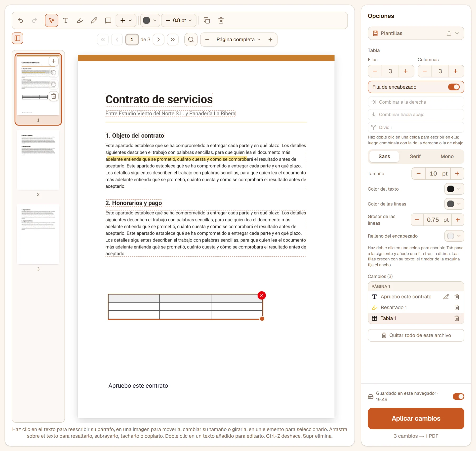Click the page number input field
The width and height of the screenshot is (476, 451).
coord(132,39)
